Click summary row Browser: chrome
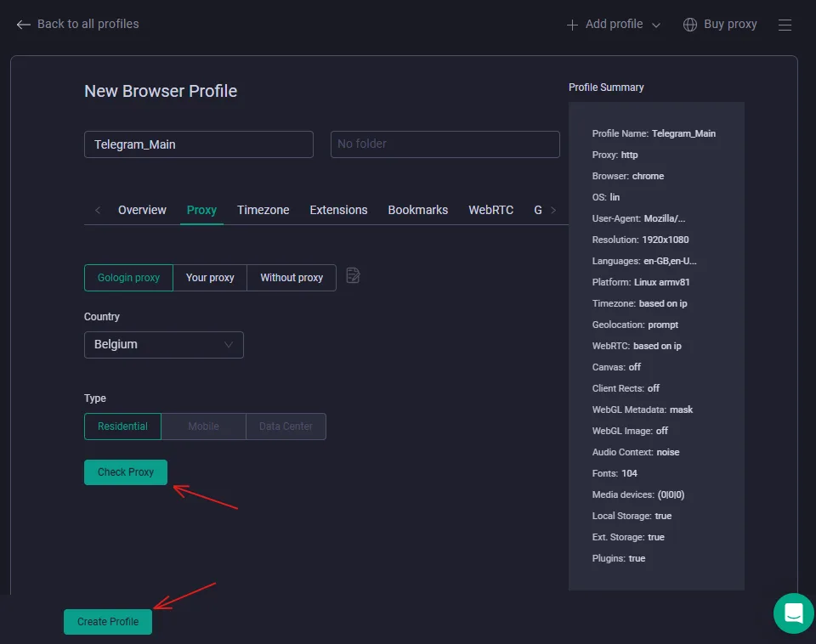 pos(627,177)
